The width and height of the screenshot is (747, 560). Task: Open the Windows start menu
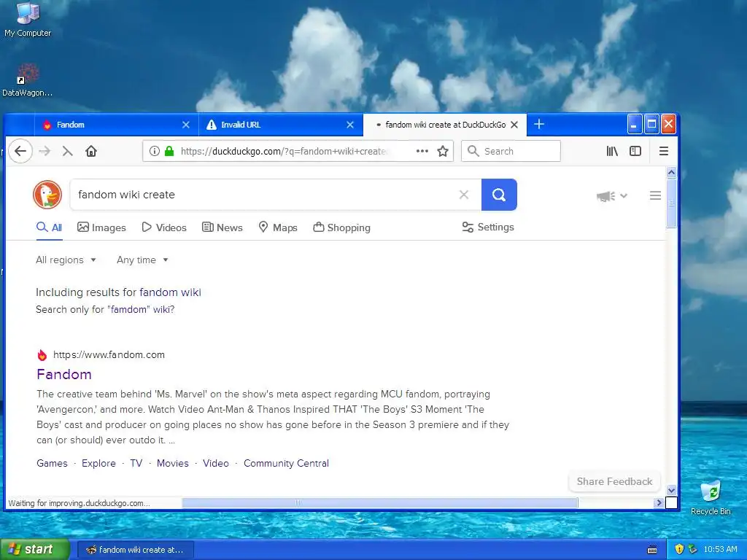tap(35, 550)
